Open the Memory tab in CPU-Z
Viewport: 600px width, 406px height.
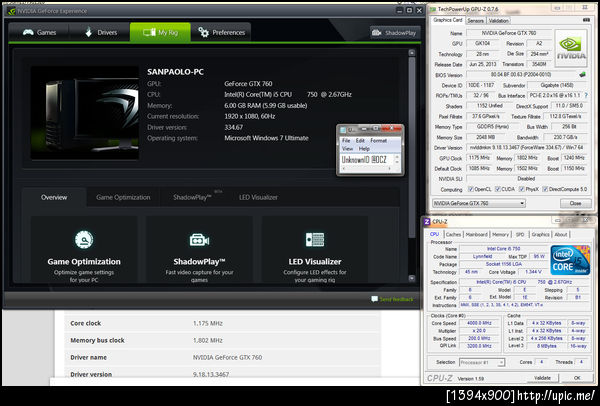[500, 235]
